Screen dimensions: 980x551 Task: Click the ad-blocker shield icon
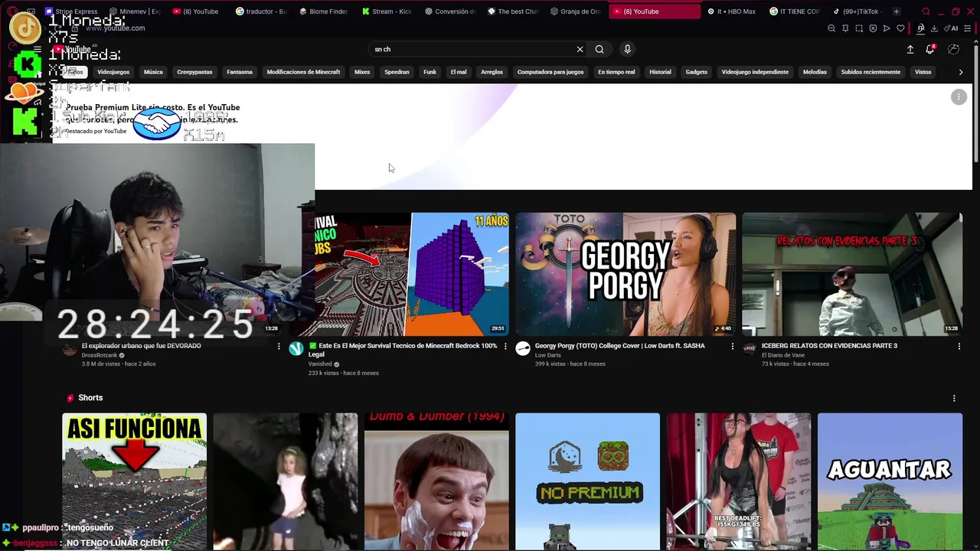point(873,28)
